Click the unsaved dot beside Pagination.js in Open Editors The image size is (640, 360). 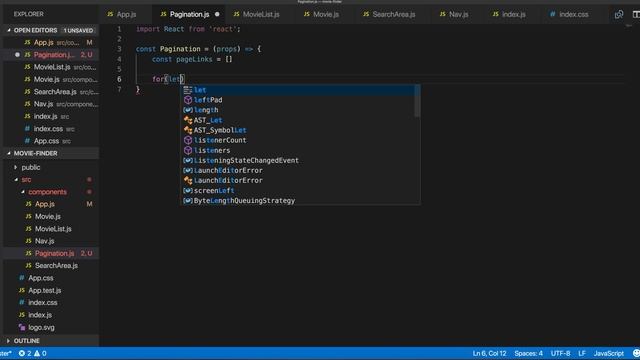[x=17, y=55]
